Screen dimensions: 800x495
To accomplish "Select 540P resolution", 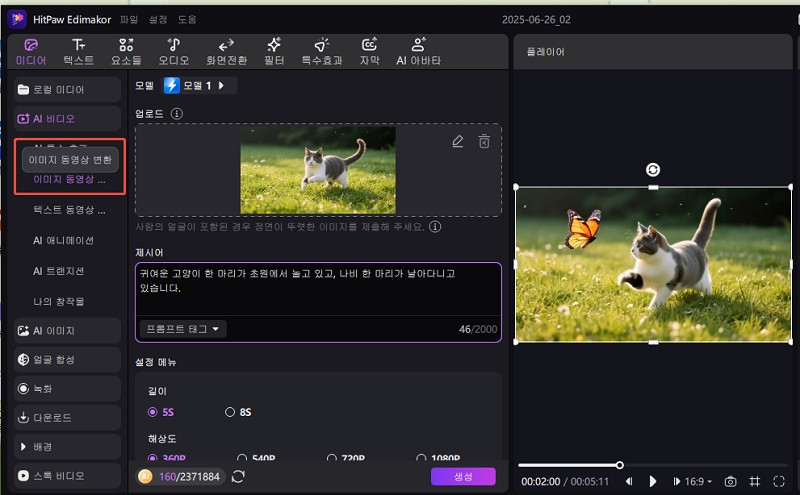I will 256,457.
